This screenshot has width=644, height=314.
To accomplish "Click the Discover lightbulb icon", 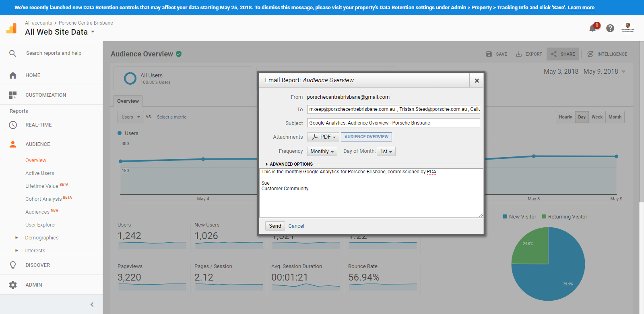I will [x=13, y=265].
